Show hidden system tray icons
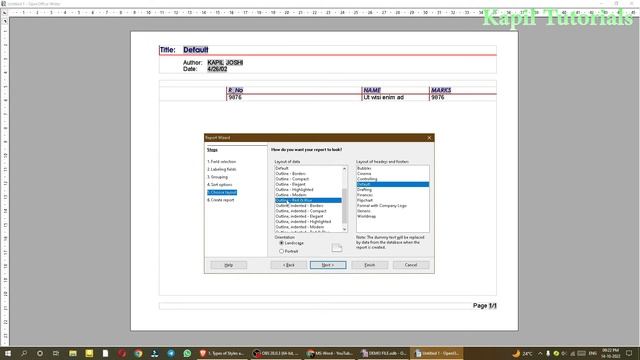Image resolution: width=640 pixels, height=360 pixels. point(540,353)
